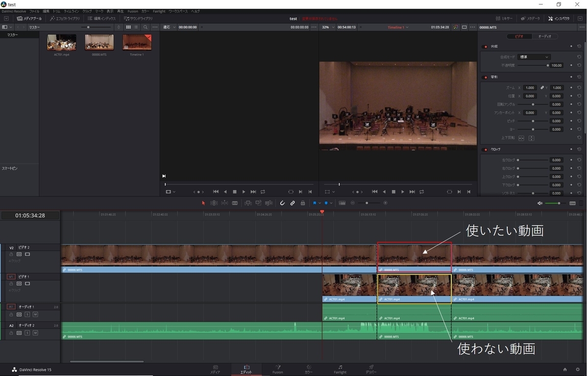
Task: Click the overwrite clip tool icon
Action: pos(258,203)
